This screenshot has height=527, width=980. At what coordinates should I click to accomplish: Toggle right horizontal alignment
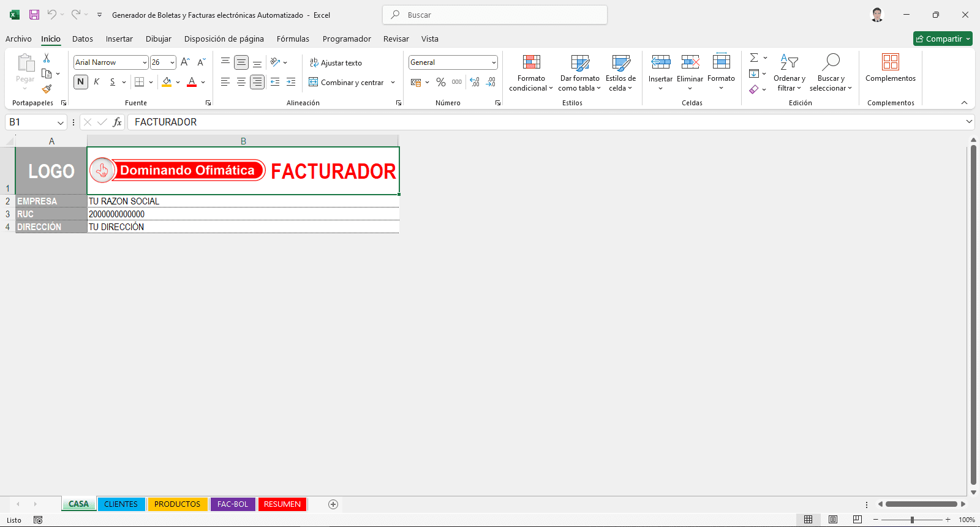[257, 82]
